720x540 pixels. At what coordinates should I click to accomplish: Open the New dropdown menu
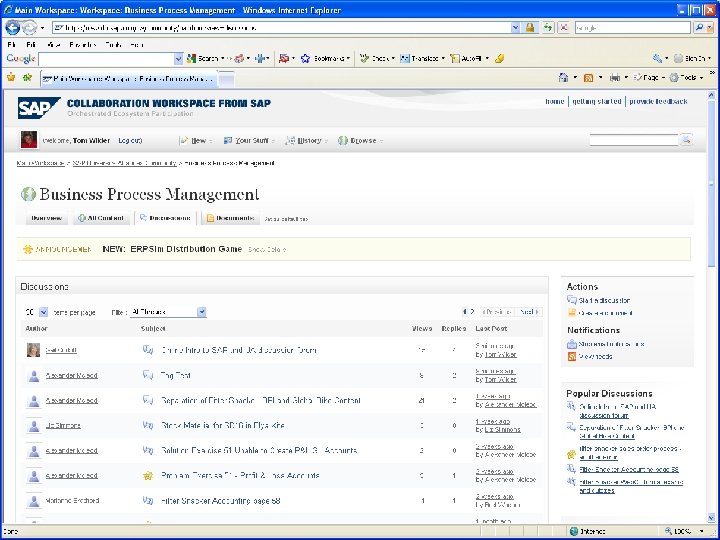tap(197, 141)
